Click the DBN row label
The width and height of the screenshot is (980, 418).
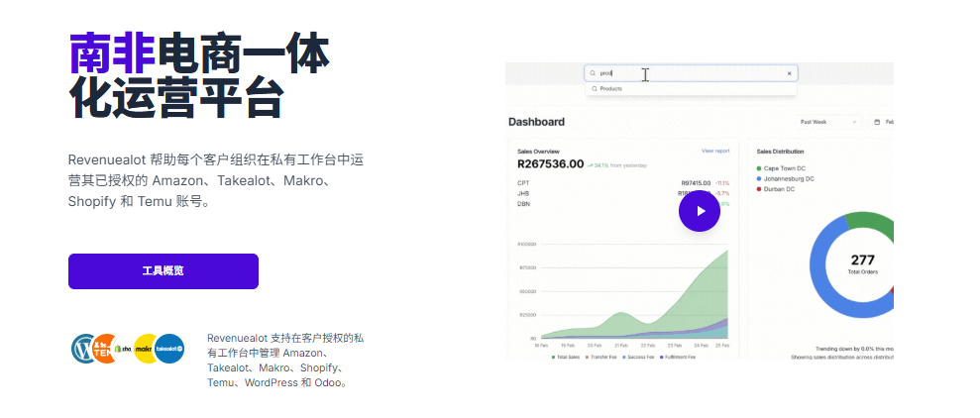(x=524, y=204)
